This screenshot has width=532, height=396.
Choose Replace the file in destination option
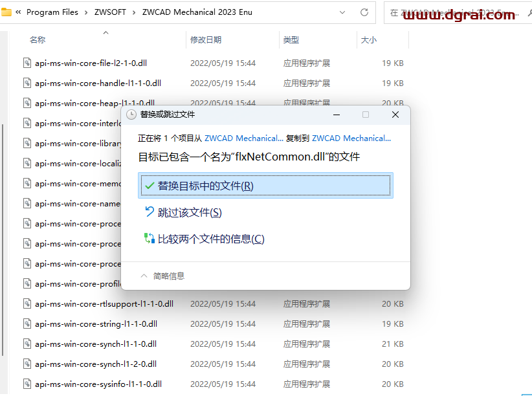[265, 185]
